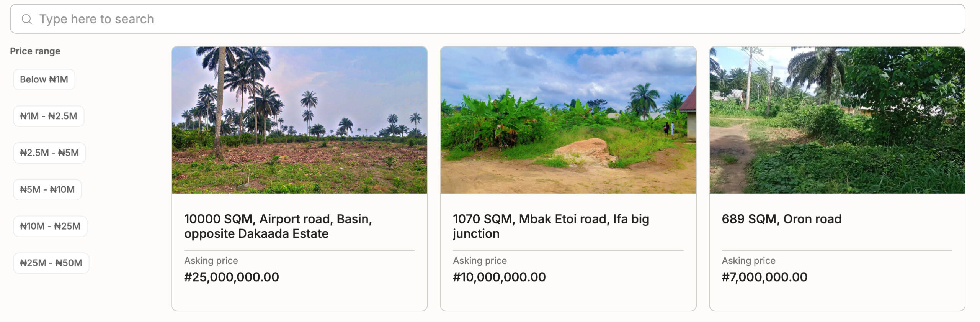
Task: Click the Asking price label on Oron road card
Action: 748,260
